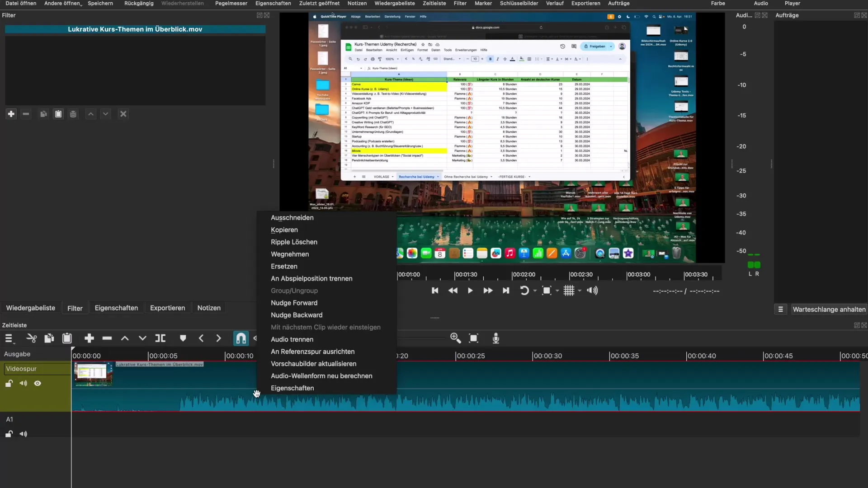Zoom in the timeline magnifier
This screenshot has width=868, height=488.
(x=456, y=338)
